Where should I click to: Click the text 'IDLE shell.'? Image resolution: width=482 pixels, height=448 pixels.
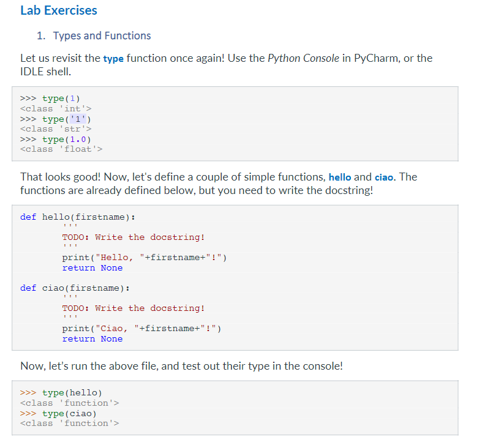(45, 72)
